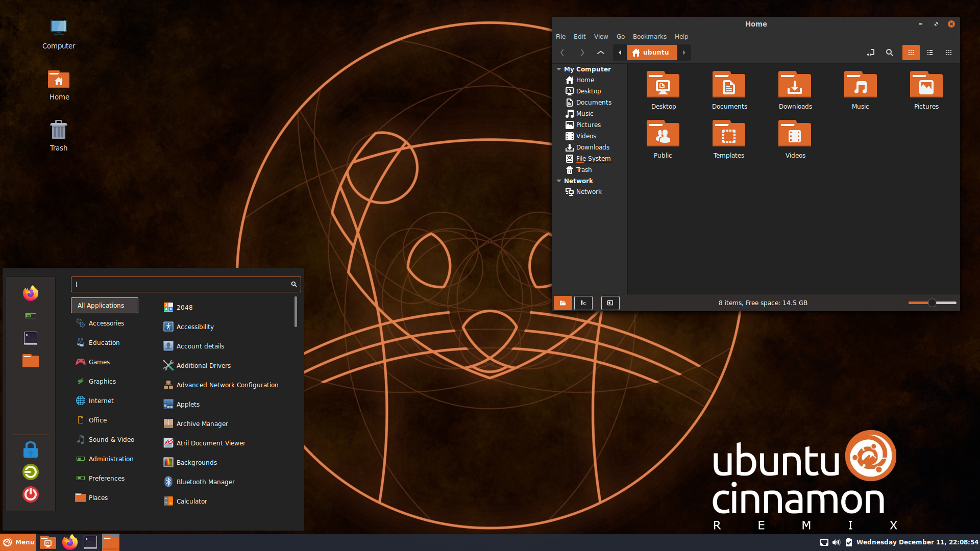The height and width of the screenshot is (551, 980).
Task: Click the panel clock date
Action: point(917,542)
